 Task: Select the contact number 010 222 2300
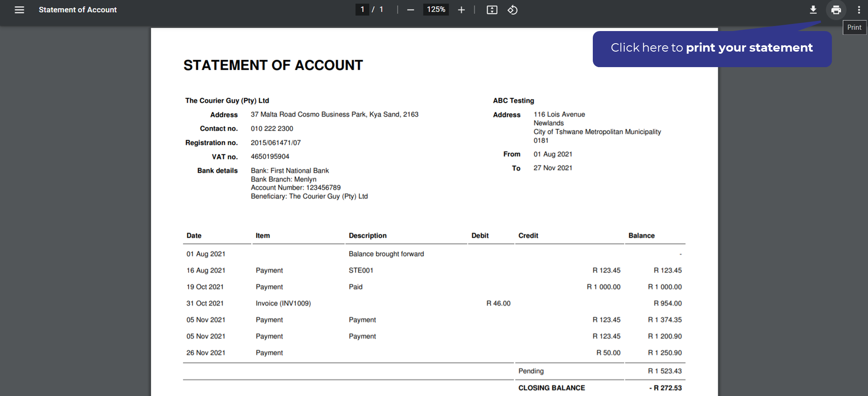coord(272,129)
